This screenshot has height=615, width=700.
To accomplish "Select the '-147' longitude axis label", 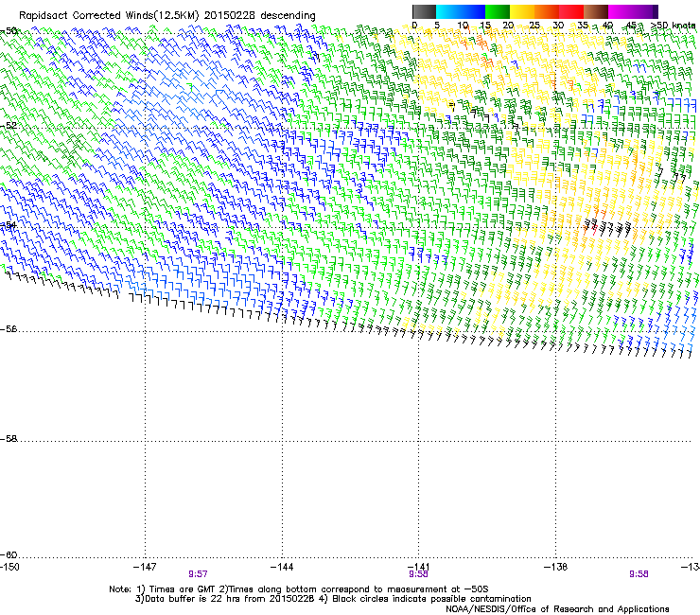I will click(x=145, y=567).
